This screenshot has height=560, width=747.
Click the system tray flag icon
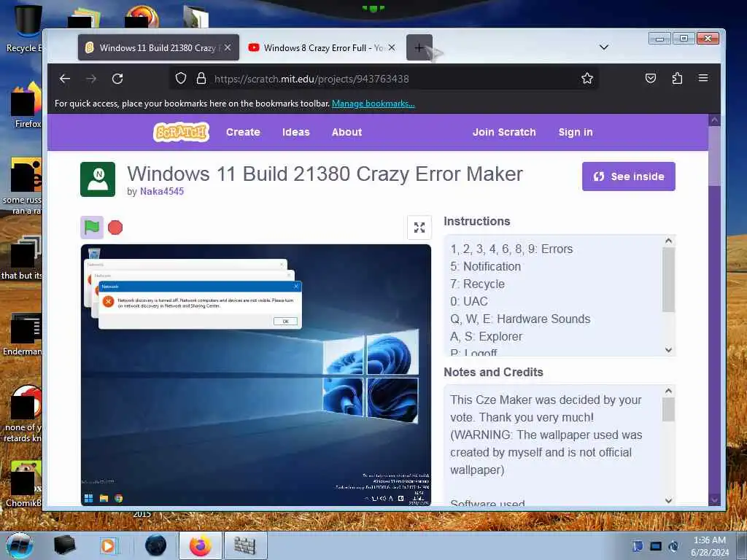638,546
